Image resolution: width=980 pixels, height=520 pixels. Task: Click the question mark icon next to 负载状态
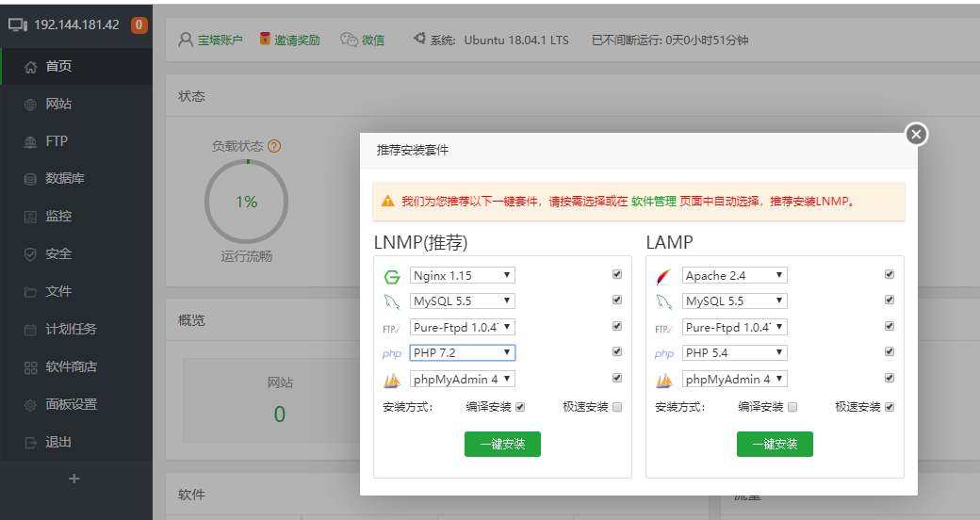(274, 146)
